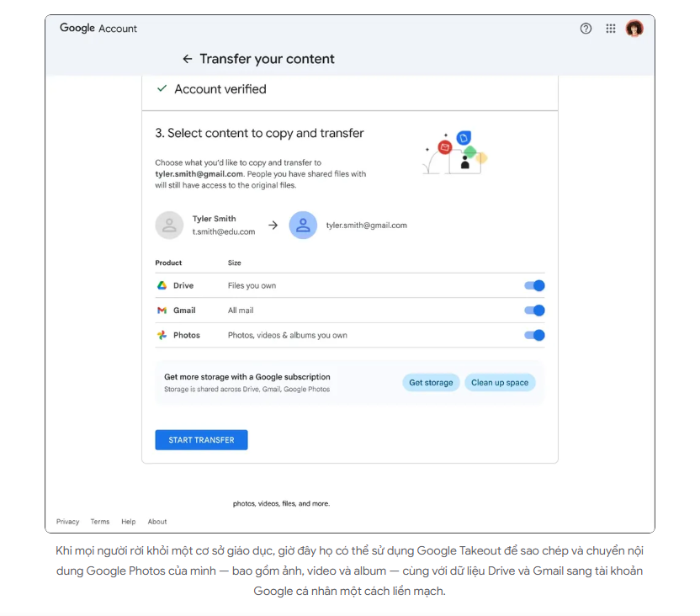
Task: Open the Help question mark icon
Action: [586, 29]
